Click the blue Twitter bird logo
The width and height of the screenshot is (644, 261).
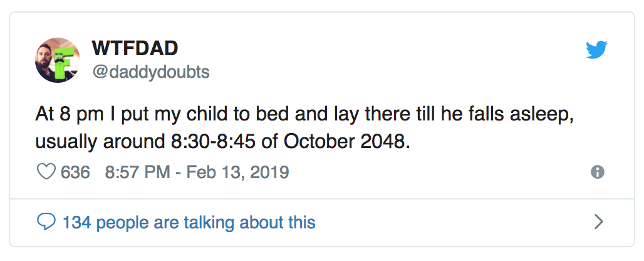tap(596, 50)
